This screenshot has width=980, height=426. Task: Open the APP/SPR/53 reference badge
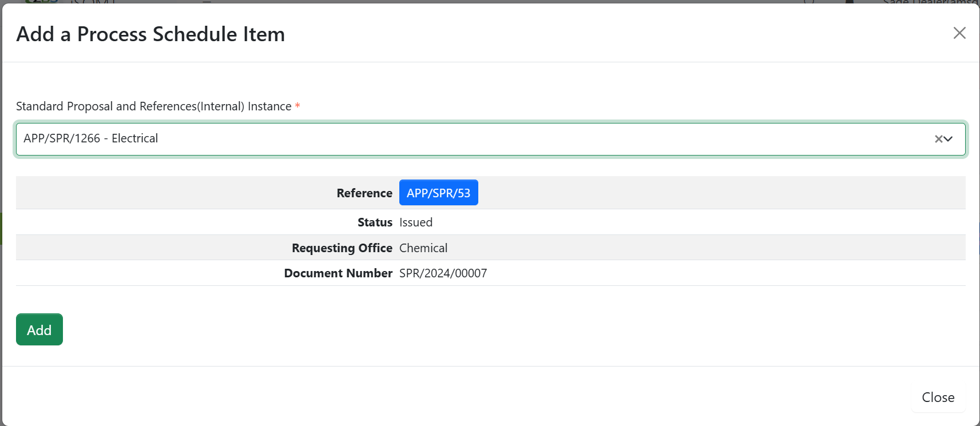[x=438, y=193]
